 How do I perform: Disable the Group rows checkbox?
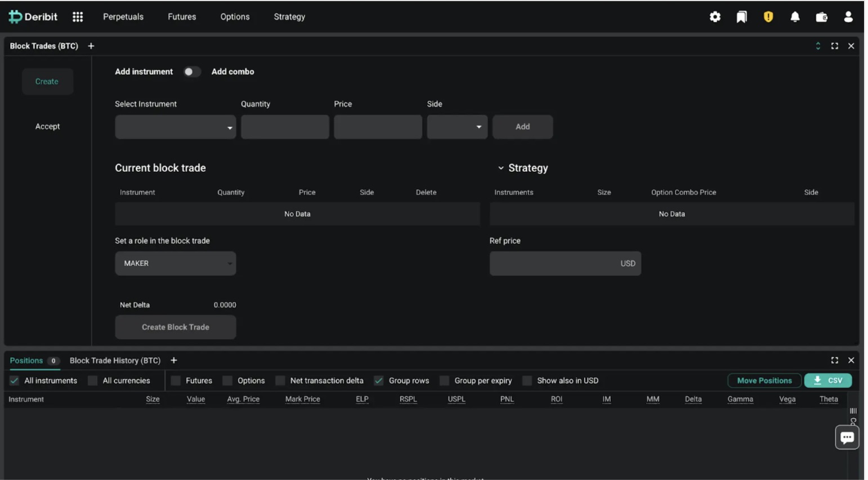(378, 380)
